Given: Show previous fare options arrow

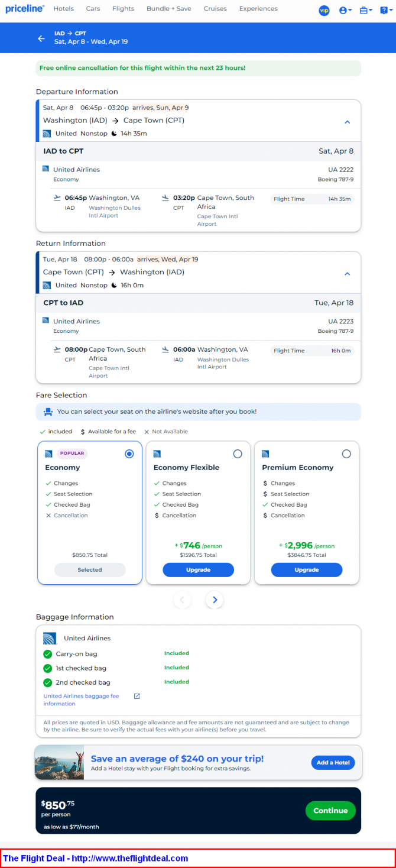Looking at the screenshot, I should 182,600.
